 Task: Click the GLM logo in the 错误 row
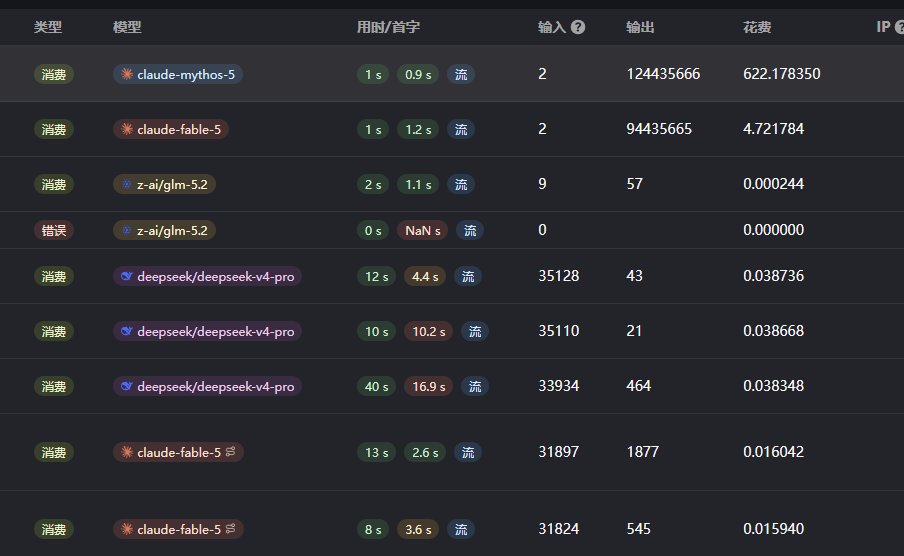point(127,231)
